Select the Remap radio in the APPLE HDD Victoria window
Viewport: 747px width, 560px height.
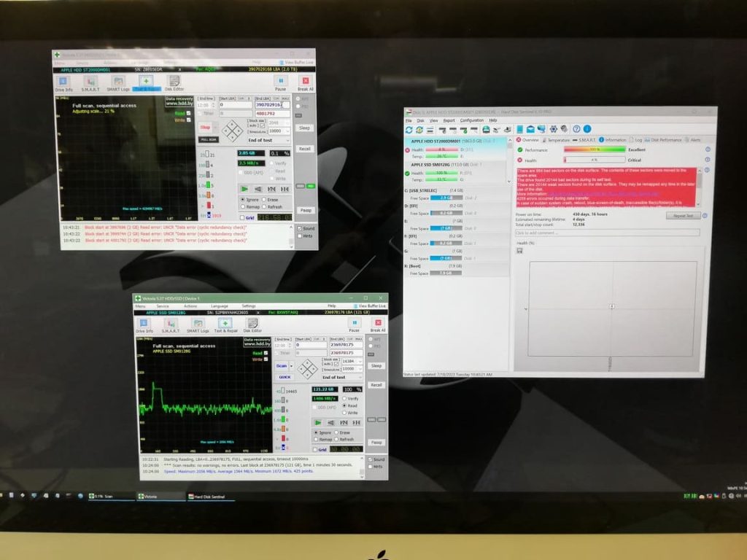coord(243,207)
